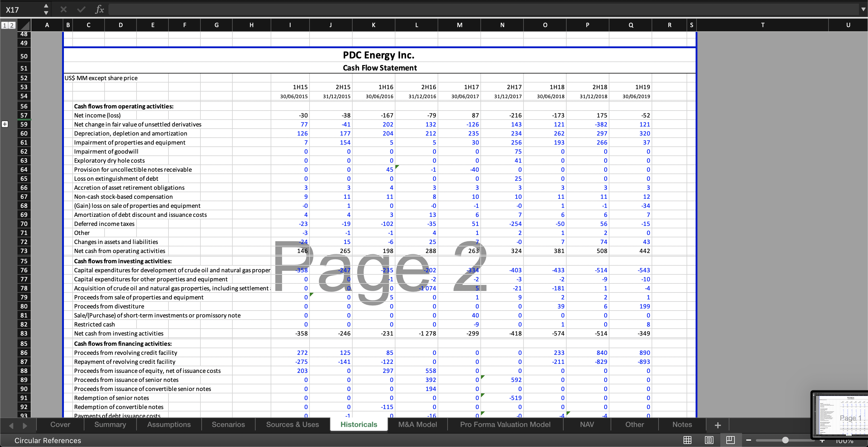Expand the grouped rows with plus at row 59
868x447 pixels.
pos(5,124)
